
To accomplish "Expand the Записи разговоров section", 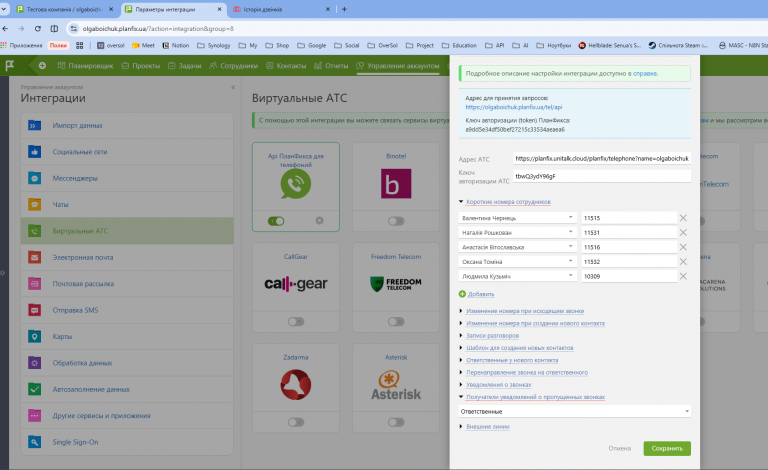I will click(492, 335).
